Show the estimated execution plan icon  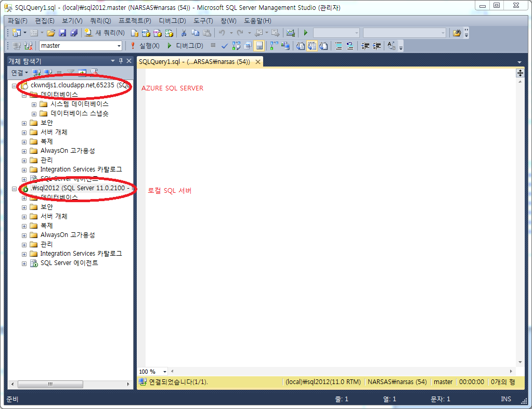point(236,46)
